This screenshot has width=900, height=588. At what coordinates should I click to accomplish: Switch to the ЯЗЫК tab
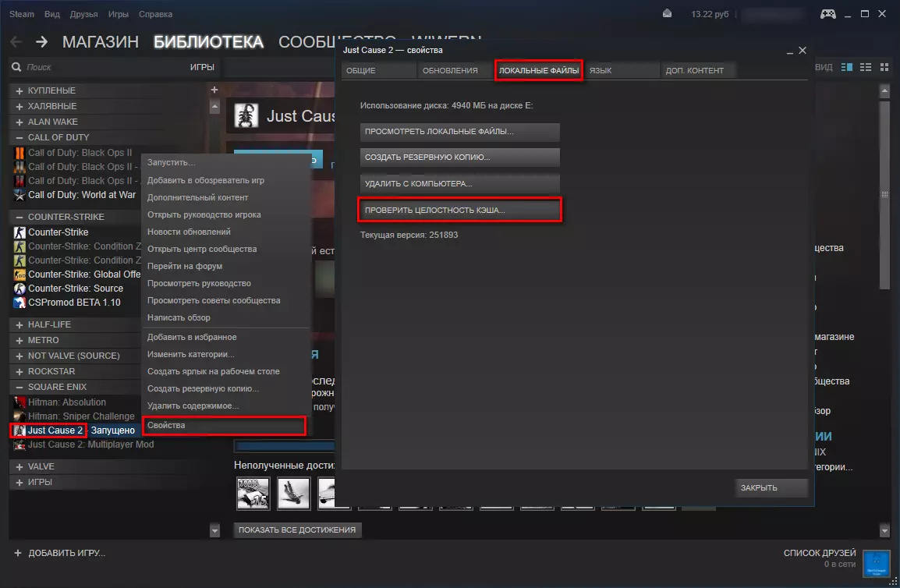click(622, 71)
